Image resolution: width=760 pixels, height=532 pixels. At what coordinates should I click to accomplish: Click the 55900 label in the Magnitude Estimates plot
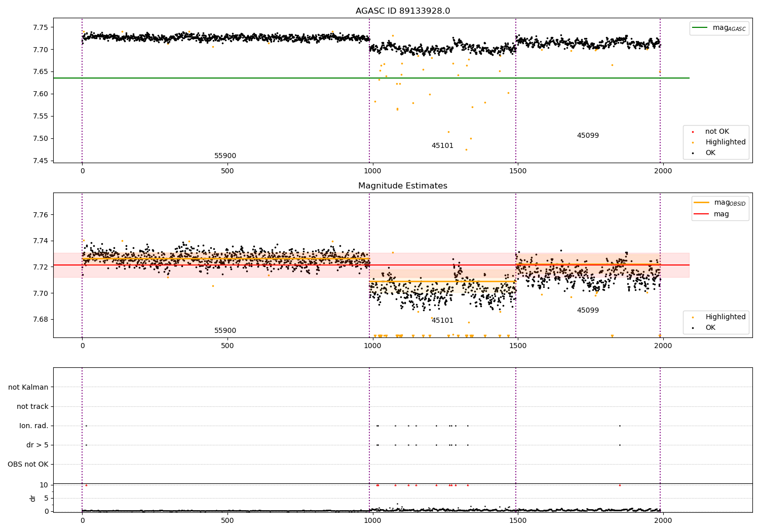point(225,331)
